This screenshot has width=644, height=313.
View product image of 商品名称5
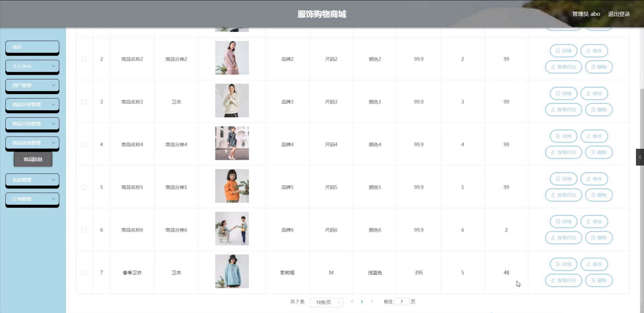(x=232, y=186)
